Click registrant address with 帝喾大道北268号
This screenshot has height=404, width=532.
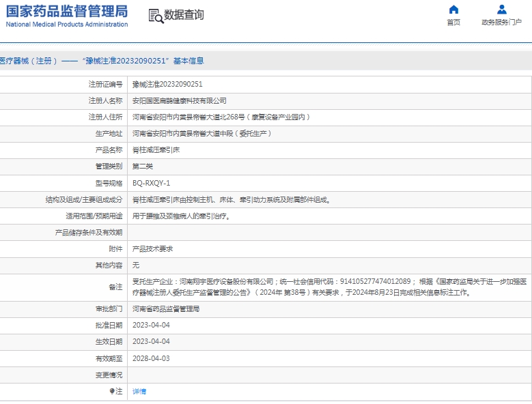221,117
